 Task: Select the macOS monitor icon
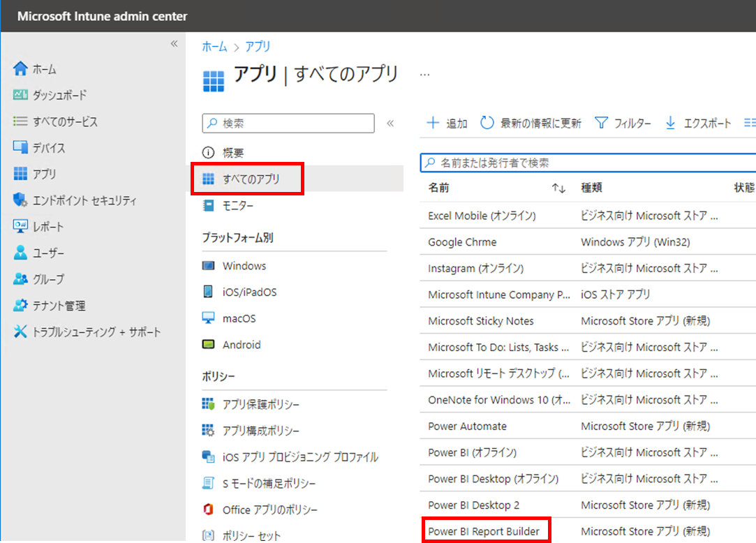(x=208, y=318)
